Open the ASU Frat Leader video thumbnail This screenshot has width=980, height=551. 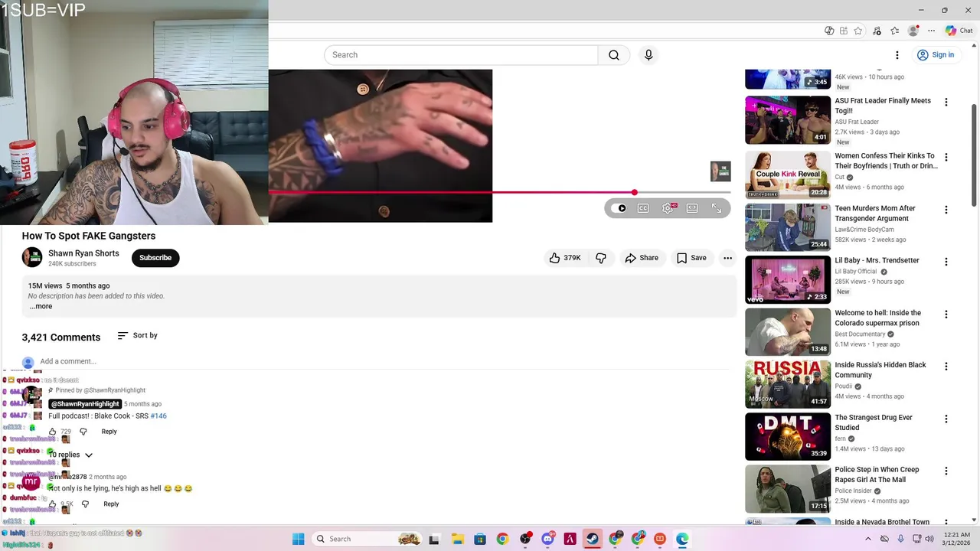(788, 119)
